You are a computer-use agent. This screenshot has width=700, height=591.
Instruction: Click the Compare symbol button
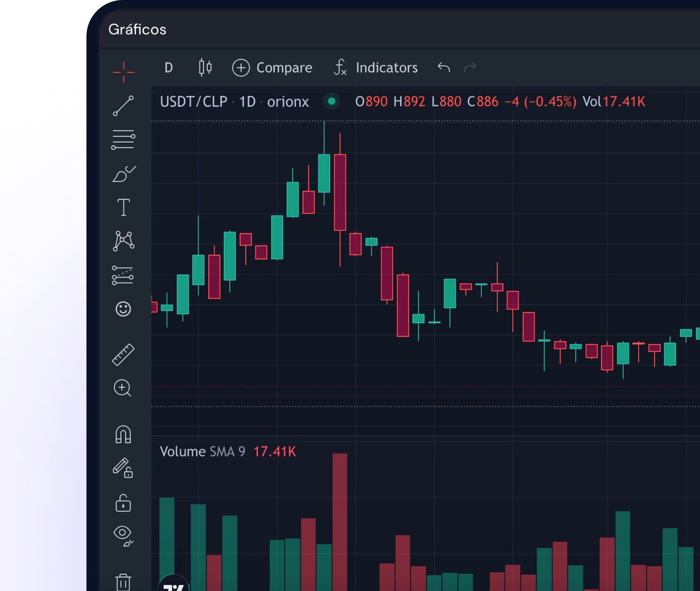[272, 68]
